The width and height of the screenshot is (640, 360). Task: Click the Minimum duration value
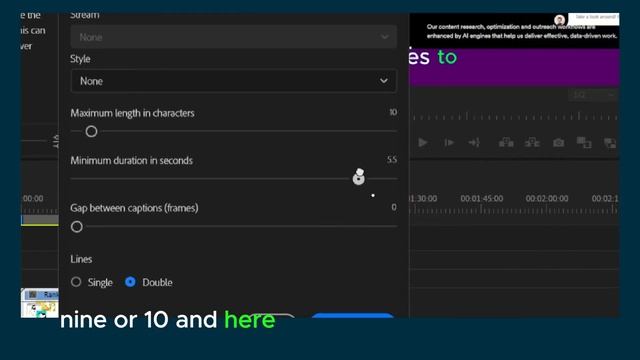point(392,160)
